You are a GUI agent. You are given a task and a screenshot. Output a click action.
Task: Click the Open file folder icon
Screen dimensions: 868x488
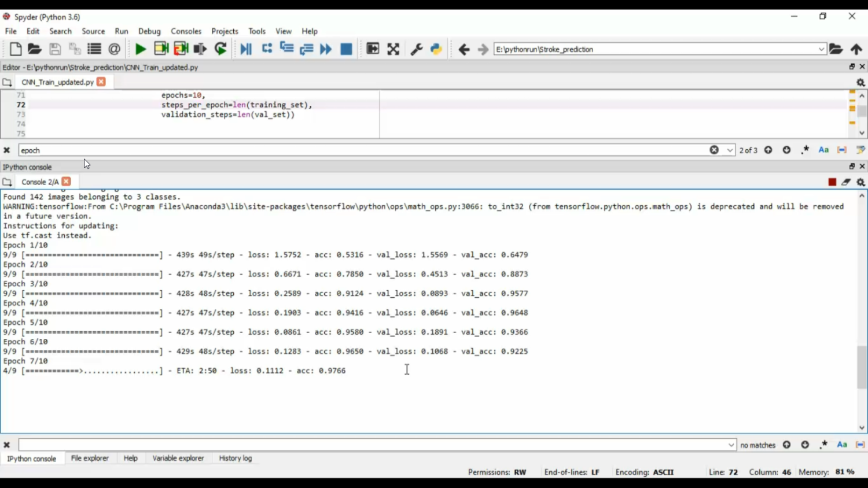click(35, 49)
